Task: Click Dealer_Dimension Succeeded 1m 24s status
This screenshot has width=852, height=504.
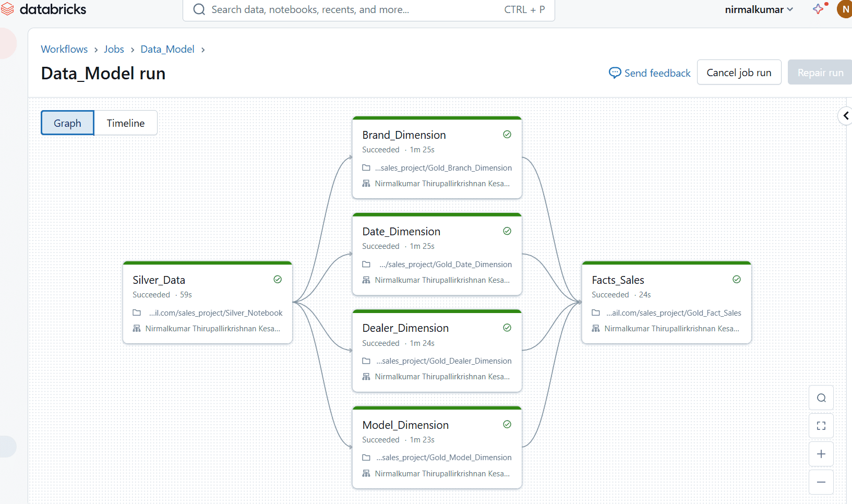Action: [x=398, y=343]
